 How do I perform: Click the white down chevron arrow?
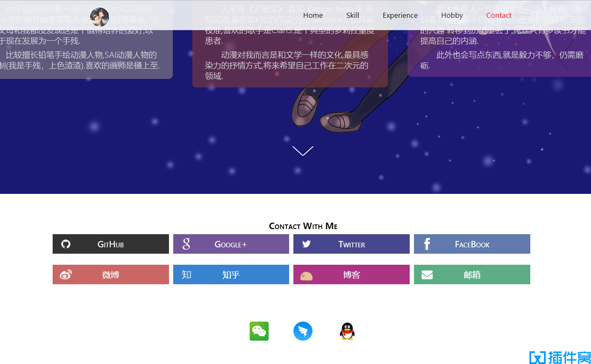(x=303, y=151)
